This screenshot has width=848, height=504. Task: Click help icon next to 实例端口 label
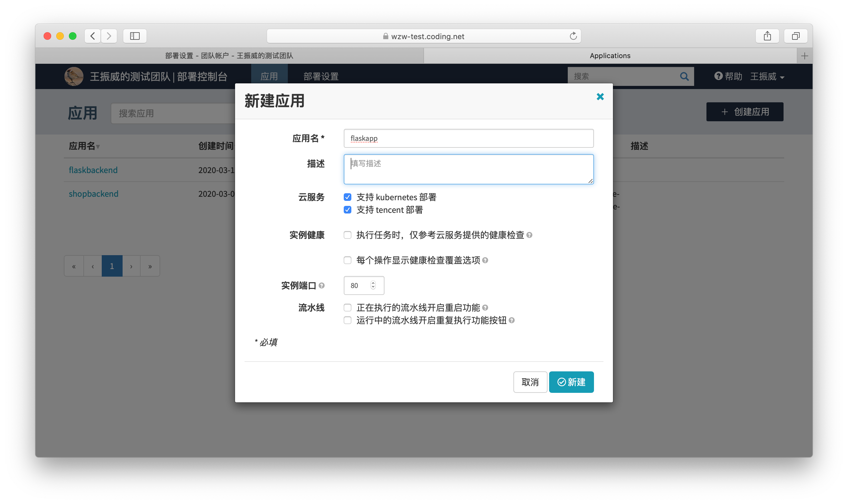point(321,285)
